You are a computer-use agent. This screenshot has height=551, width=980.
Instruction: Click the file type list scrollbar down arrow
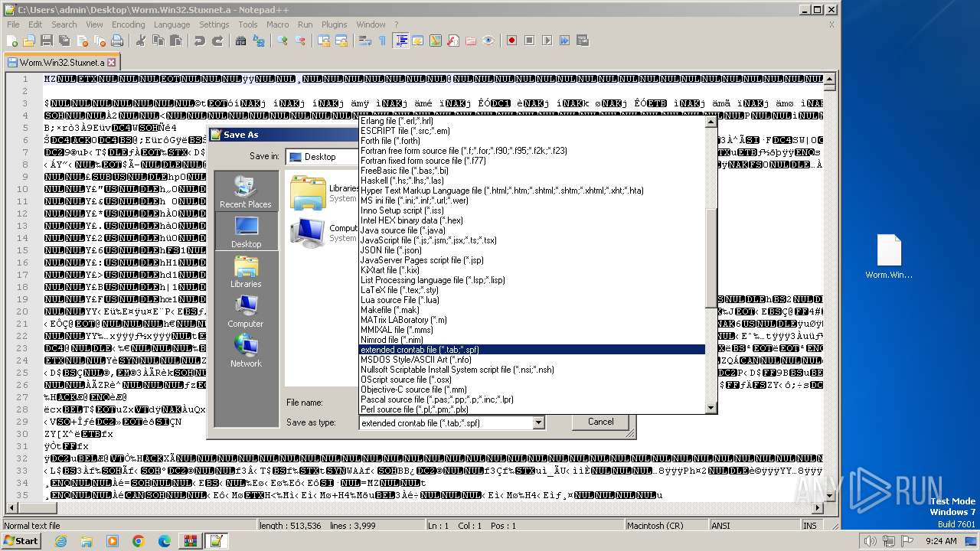[x=710, y=408]
